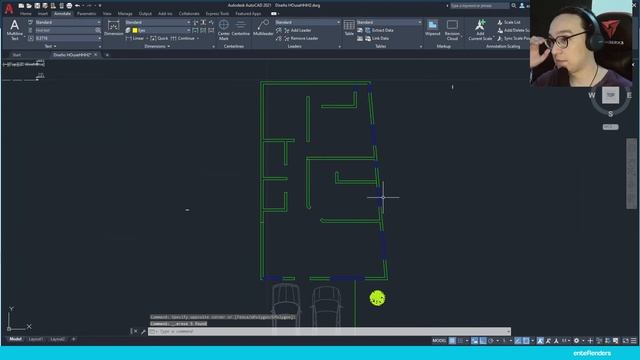Switch to the Start file tab
The image size is (640, 360).
coord(16,55)
